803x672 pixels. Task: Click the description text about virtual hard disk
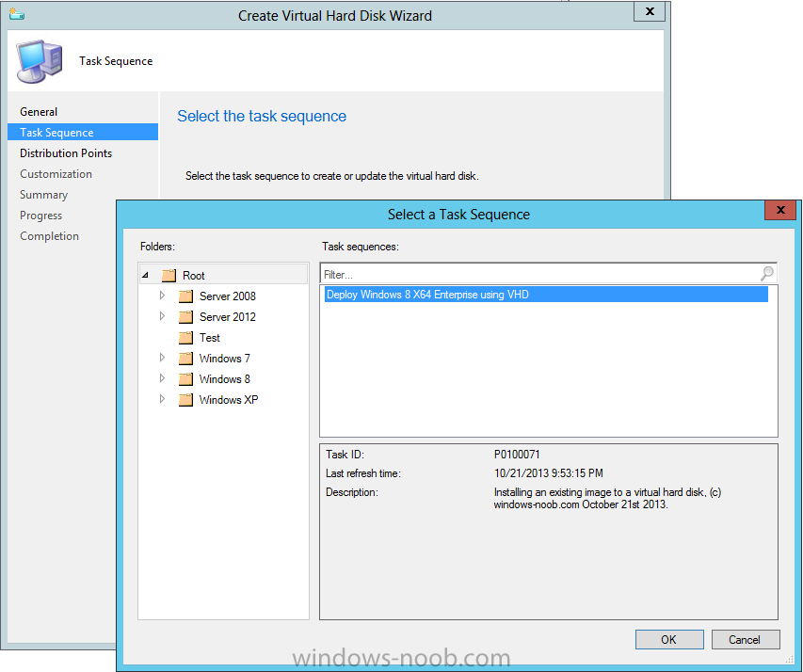(607, 499)
